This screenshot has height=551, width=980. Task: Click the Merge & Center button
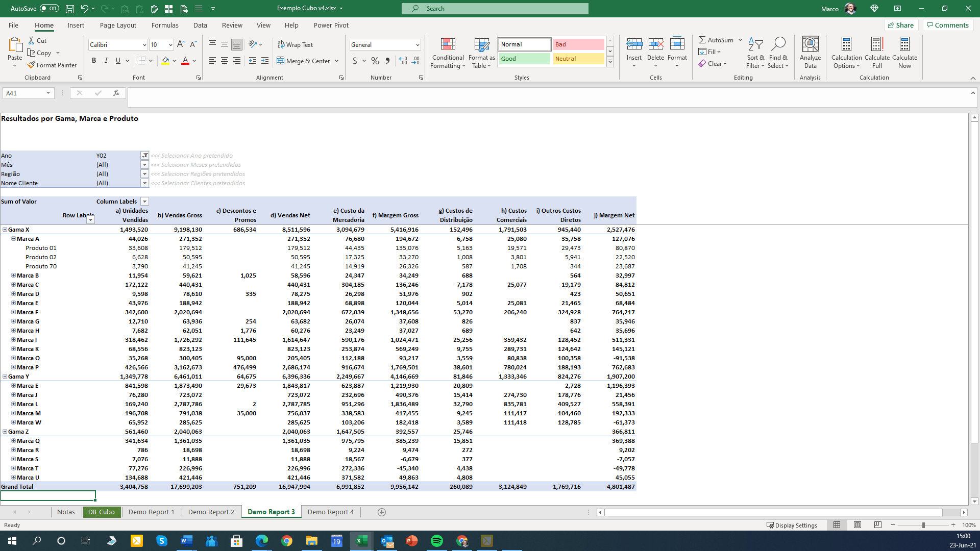coord(304,61)
